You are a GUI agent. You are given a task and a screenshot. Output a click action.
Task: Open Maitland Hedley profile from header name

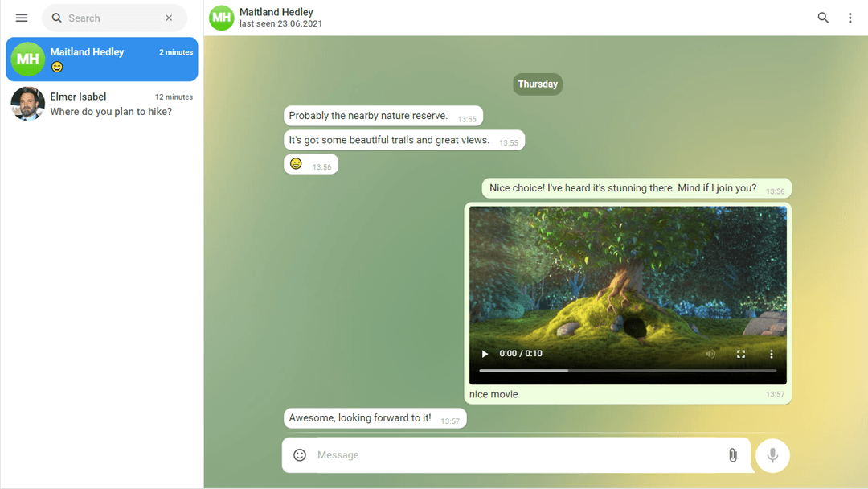coord(276,12)
